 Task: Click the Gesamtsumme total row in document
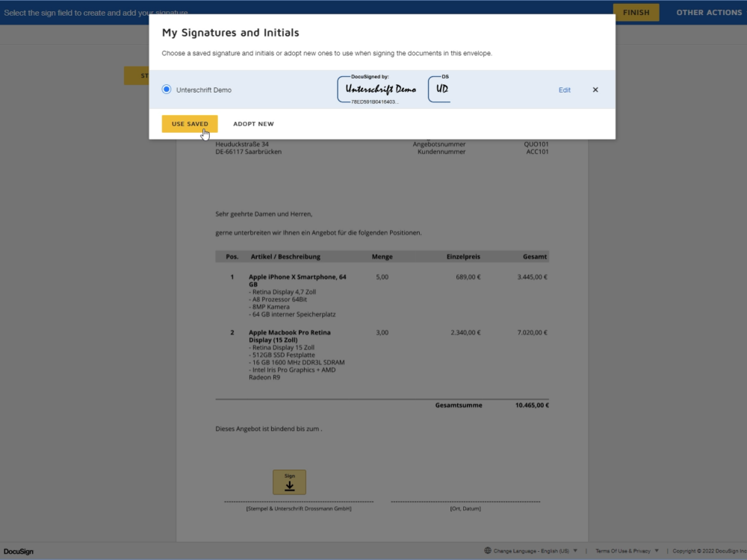click(x=458, y=405)
